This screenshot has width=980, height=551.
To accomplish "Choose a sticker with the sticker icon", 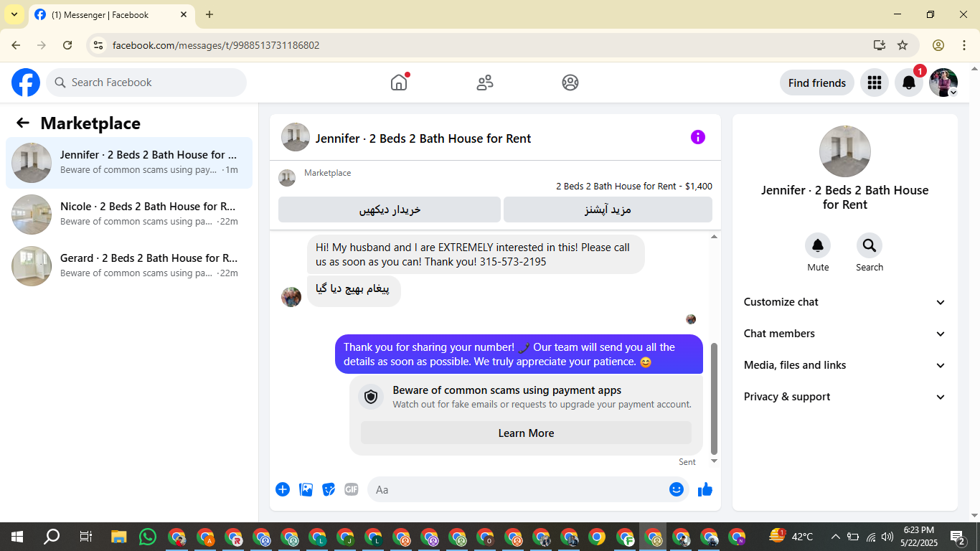I will pyautogui.click(x=329, y=489).
